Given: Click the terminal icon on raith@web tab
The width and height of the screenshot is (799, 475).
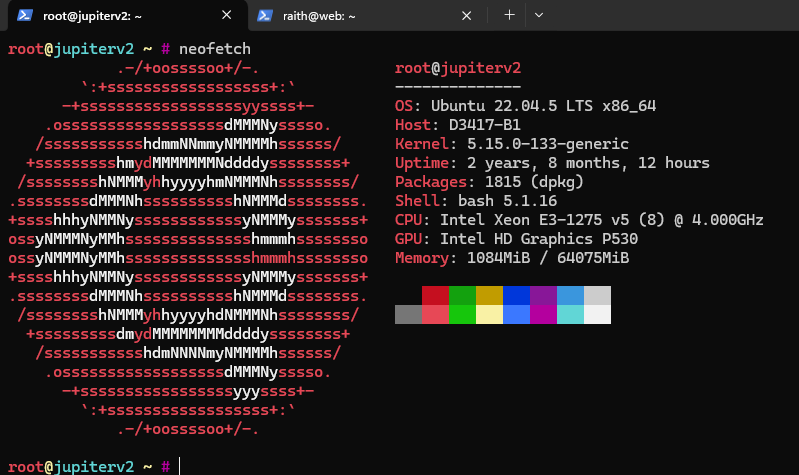Looking at the screenshot, I should 265,15.
